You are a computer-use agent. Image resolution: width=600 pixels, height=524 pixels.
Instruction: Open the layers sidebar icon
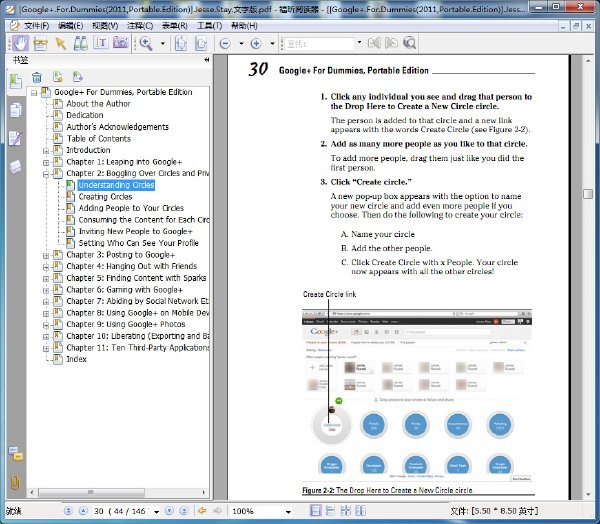(x=16, y=167)
